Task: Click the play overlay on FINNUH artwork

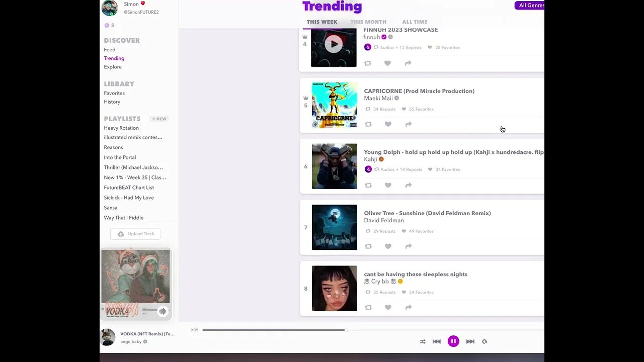Action: click(334, 44)
